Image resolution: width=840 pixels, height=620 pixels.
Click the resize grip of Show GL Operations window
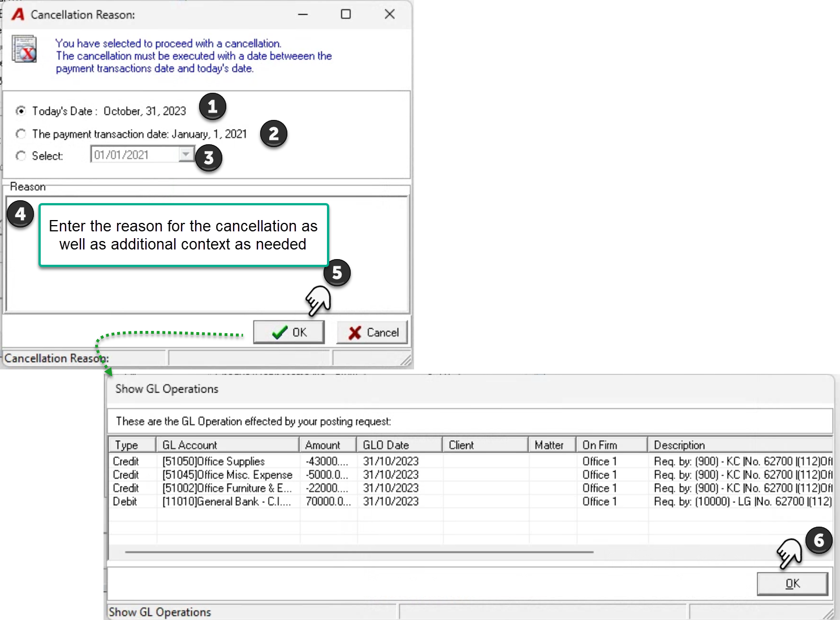point(828,613)
